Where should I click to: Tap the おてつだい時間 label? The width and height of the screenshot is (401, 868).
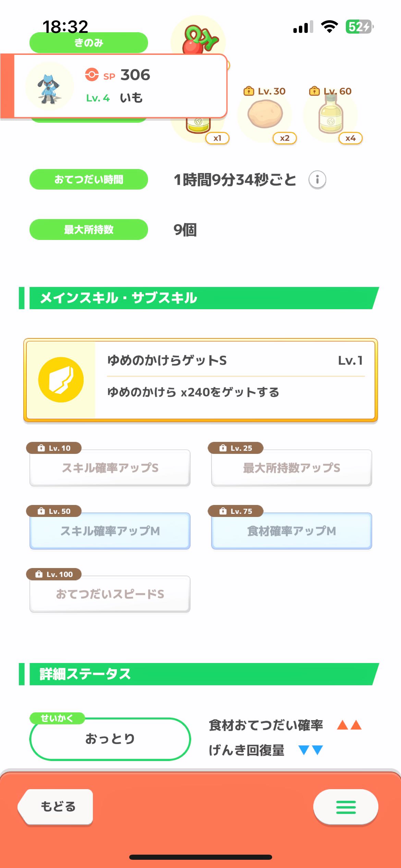point(88,179)
